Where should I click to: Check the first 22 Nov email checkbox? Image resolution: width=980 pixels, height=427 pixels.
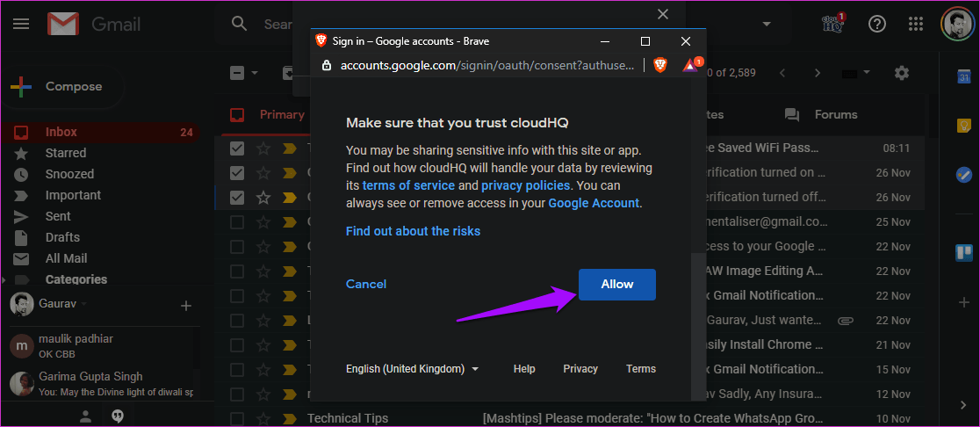pyautogui.click(x=237, y=246)
